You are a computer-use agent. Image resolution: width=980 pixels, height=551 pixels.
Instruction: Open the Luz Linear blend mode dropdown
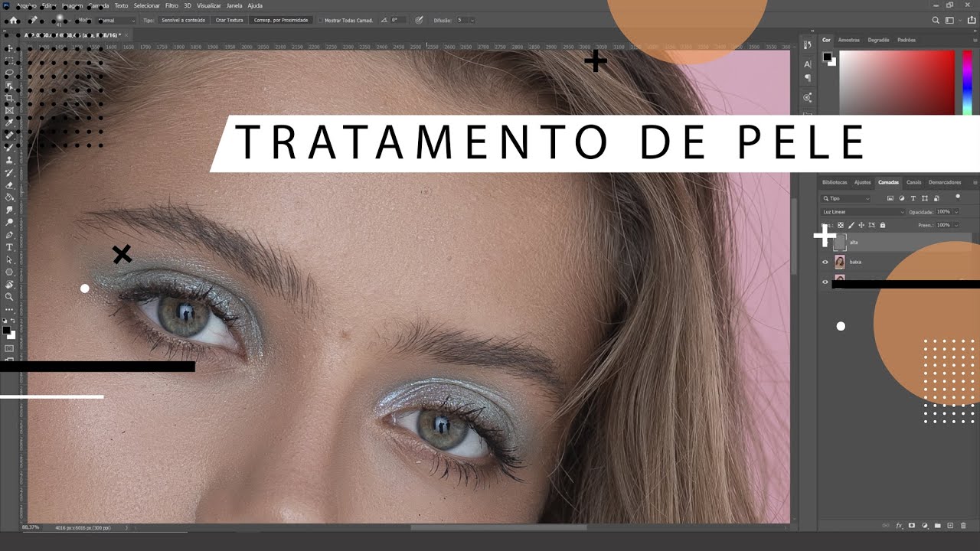(x=863, y=212)
